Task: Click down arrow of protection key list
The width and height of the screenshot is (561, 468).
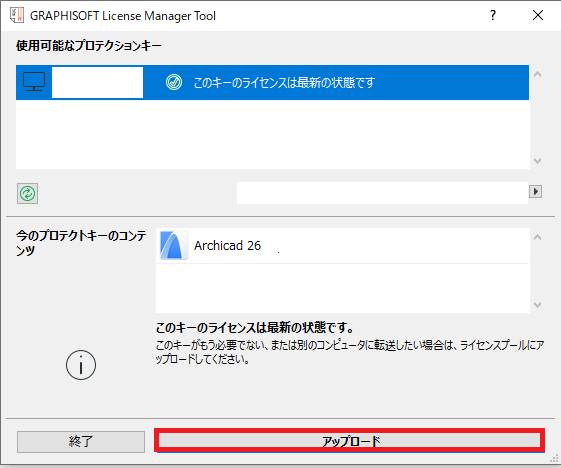Action: (537, 161)
